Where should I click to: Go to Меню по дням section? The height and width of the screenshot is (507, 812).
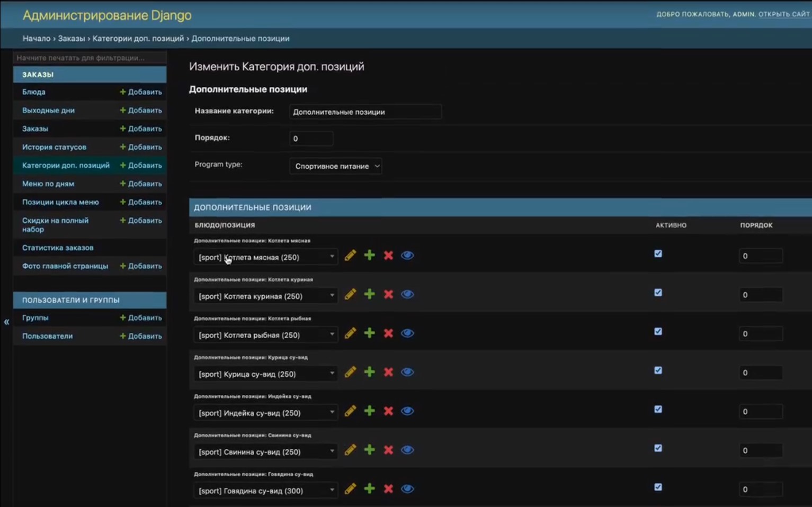point(48,184)
